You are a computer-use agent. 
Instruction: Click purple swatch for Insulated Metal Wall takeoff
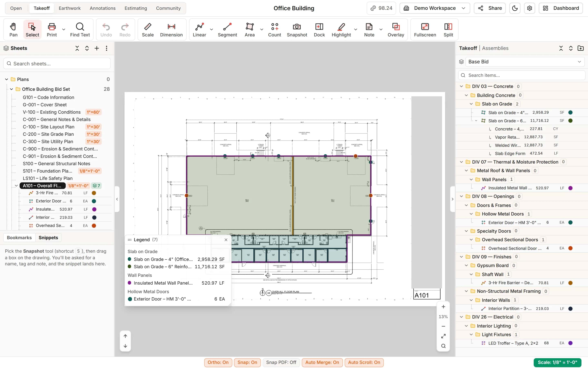(570, 188)
